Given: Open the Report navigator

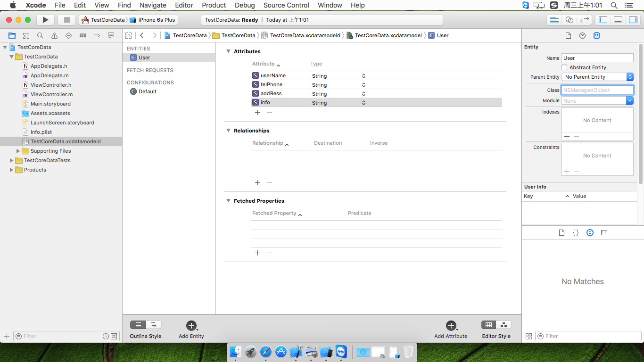Looking at the screenshot, I should coord(111,35).
